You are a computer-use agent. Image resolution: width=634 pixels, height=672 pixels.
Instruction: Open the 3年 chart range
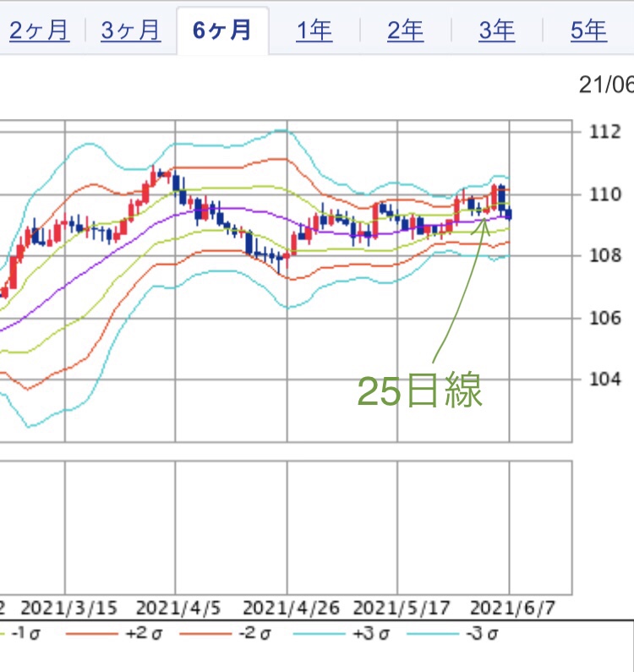[x=497, y=30]
